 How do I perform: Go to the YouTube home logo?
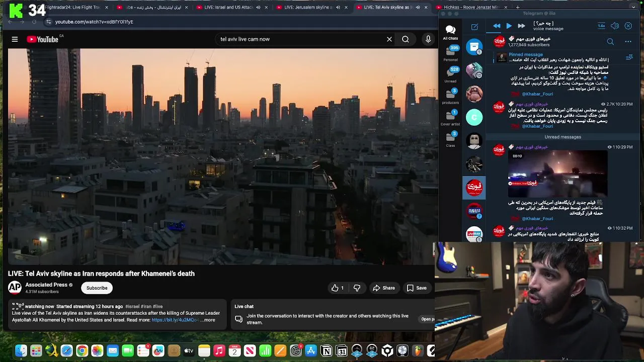tap(43, 39)
